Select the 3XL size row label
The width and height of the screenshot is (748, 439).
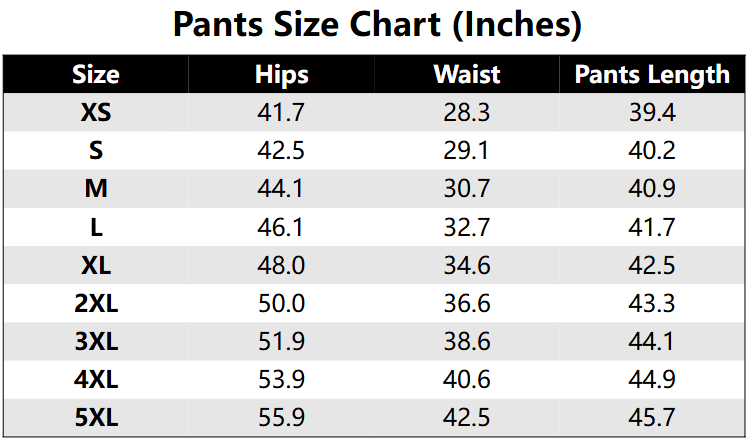point(96,342)
